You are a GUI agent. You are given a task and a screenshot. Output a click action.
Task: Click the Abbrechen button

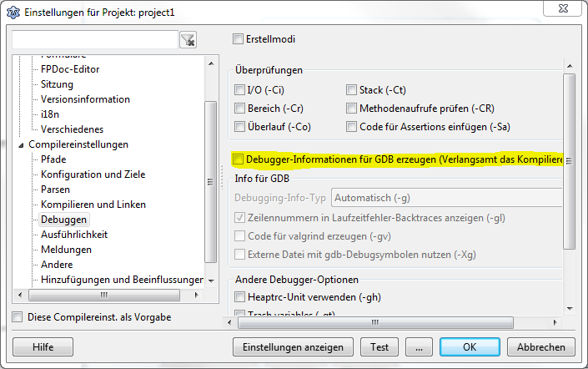click(540, 346)
